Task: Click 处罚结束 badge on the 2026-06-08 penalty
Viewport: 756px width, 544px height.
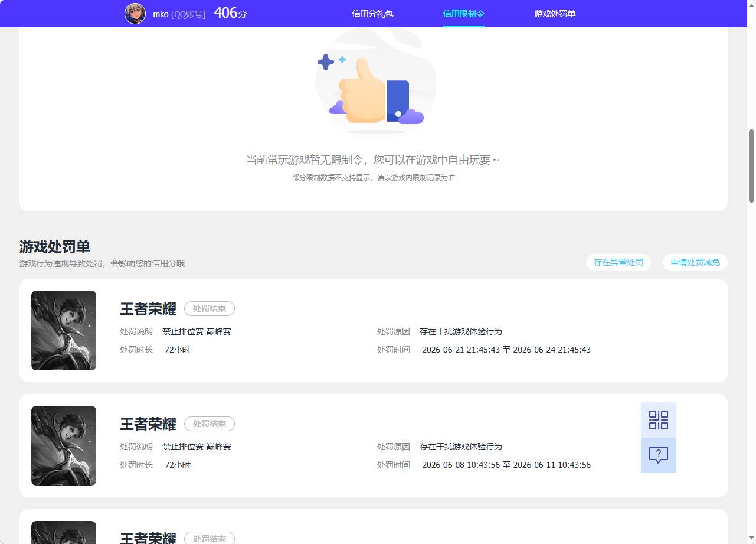Action: (210, 424)
